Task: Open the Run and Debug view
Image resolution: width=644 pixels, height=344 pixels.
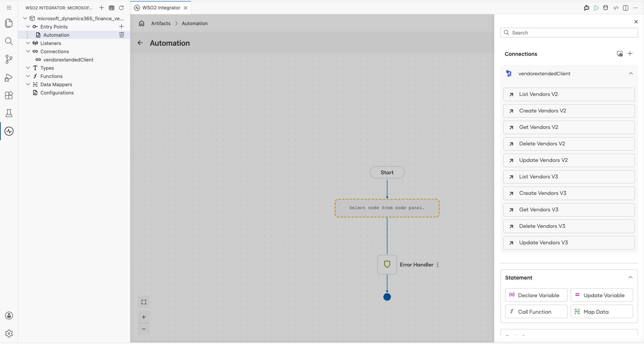Action: (x=9, y=77)
